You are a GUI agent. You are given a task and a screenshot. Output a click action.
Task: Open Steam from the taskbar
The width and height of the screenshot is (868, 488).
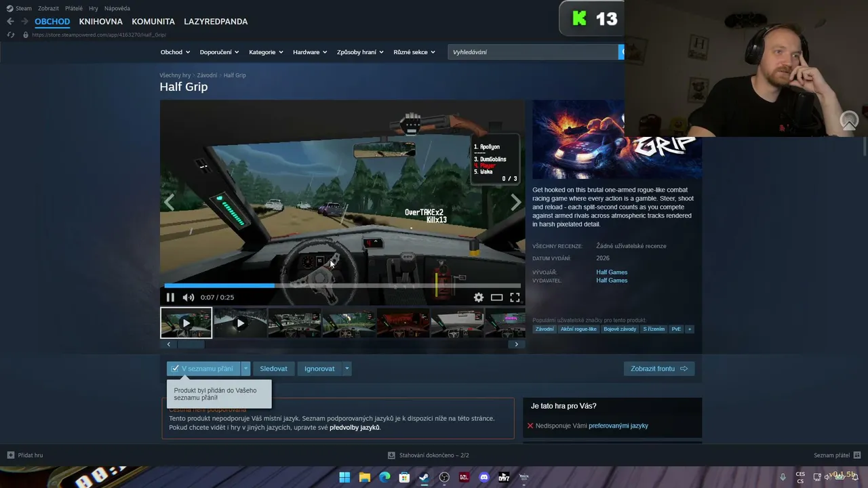tap(424, 477)
